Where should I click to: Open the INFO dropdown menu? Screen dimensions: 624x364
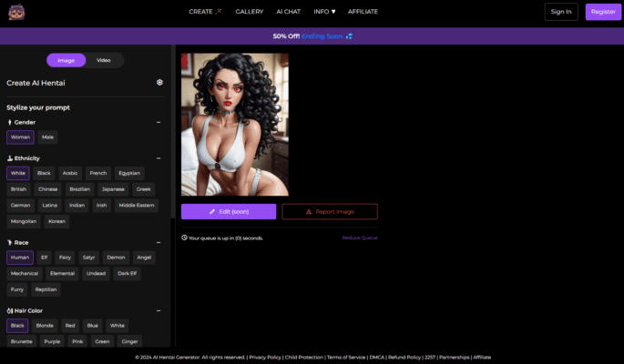324,12
